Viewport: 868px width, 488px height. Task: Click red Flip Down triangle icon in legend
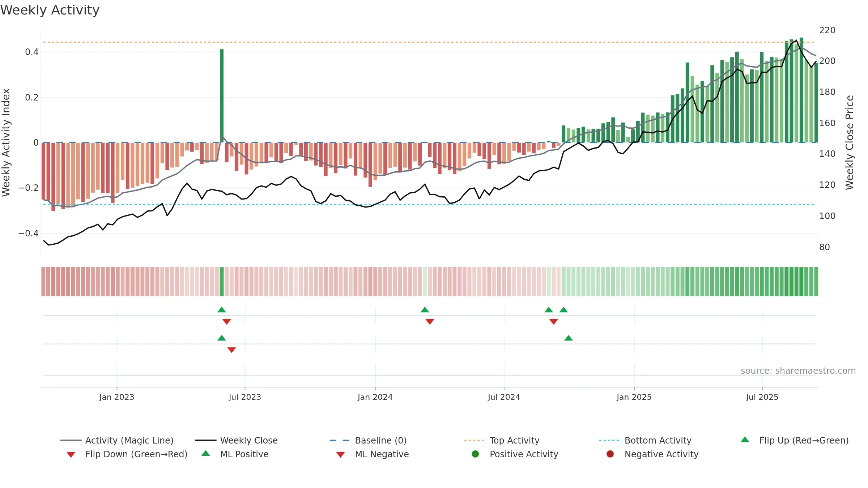pyautogui.click(x=71, y=454)
